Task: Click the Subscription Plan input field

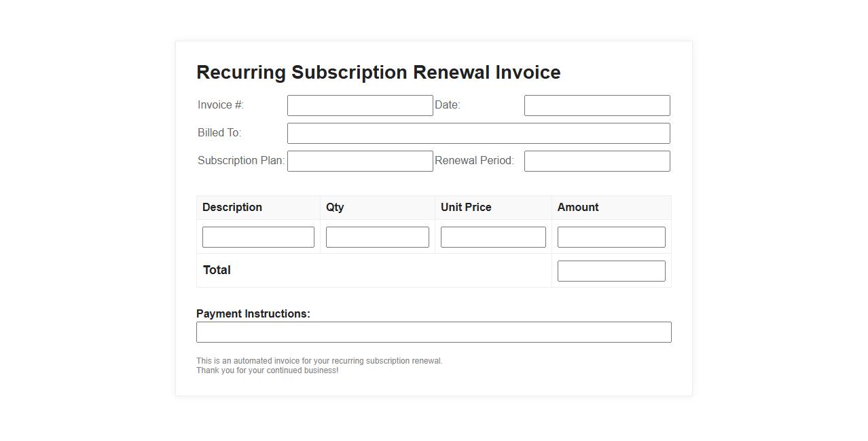Action: [360, 161]
